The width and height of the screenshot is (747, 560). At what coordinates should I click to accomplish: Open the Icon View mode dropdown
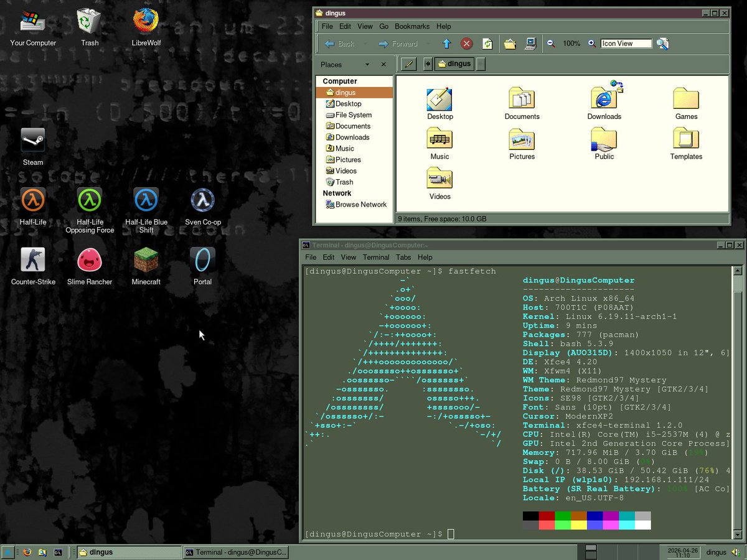626,44
